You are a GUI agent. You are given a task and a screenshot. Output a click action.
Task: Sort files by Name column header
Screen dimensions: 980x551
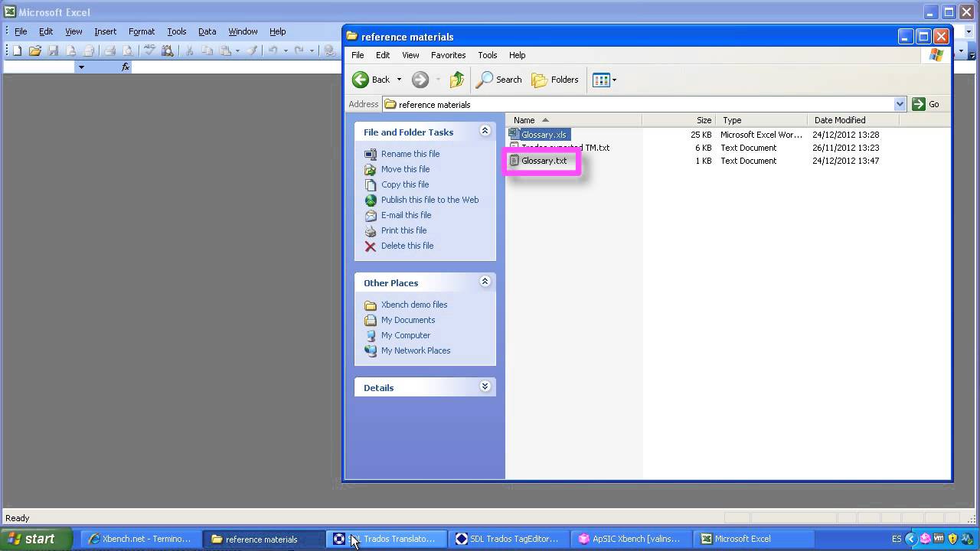tap(573, 120)
